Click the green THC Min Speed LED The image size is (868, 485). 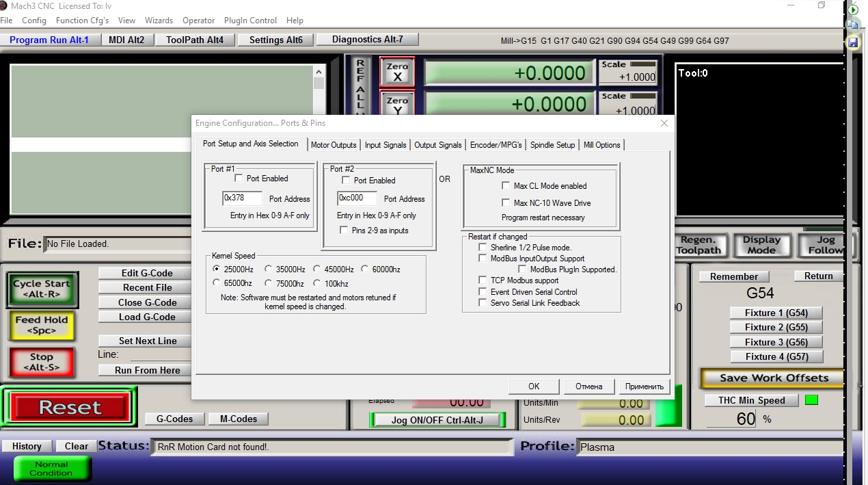811,400
